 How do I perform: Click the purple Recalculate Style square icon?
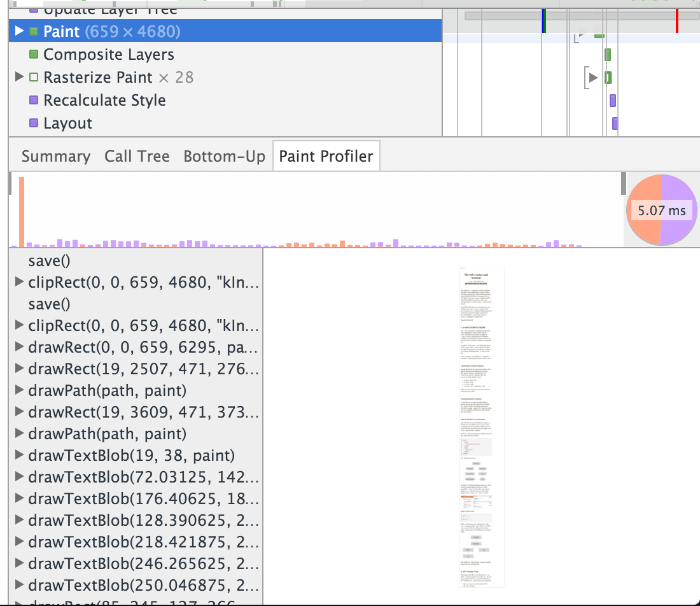34,99
